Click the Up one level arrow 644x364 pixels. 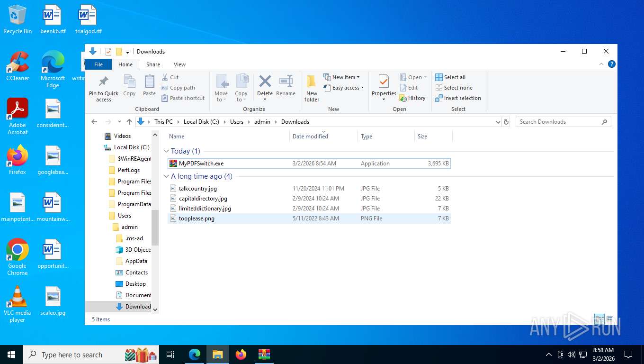[129, 122]
